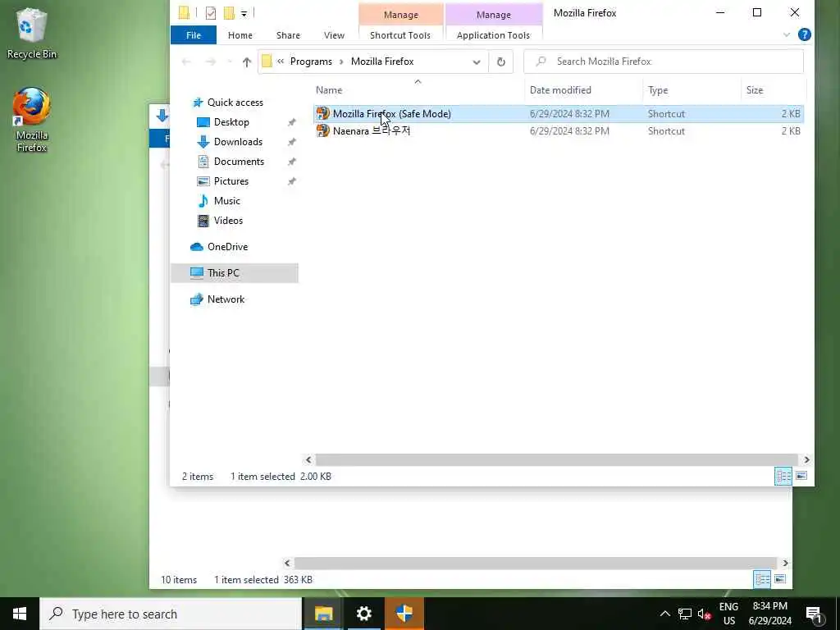Open Desktop in the navigation pane

(x=231, y=122)
